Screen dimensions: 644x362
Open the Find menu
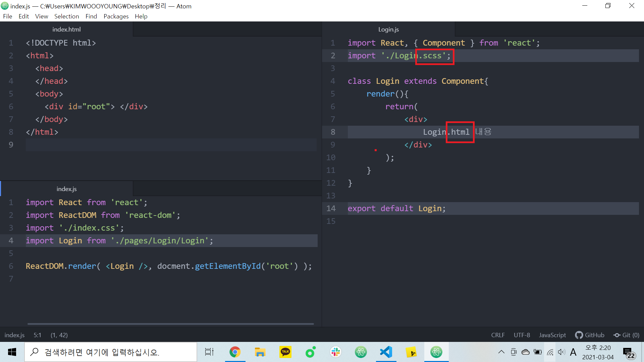(91, 16)
